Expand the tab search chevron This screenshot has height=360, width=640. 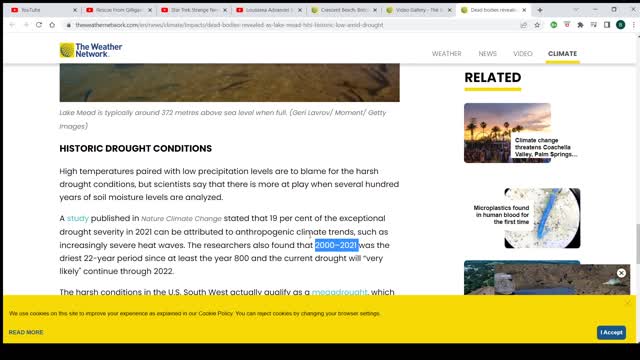576,10
